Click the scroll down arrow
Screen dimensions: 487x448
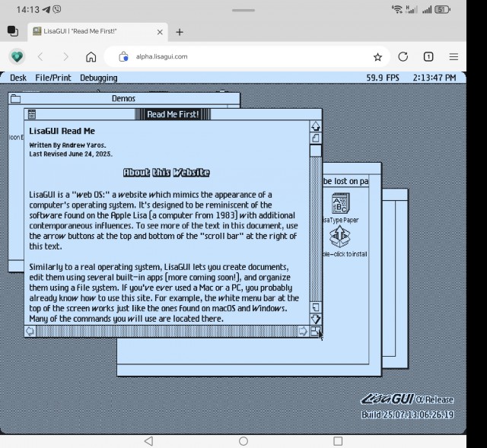pyautogui.click(x=316, y=319)
